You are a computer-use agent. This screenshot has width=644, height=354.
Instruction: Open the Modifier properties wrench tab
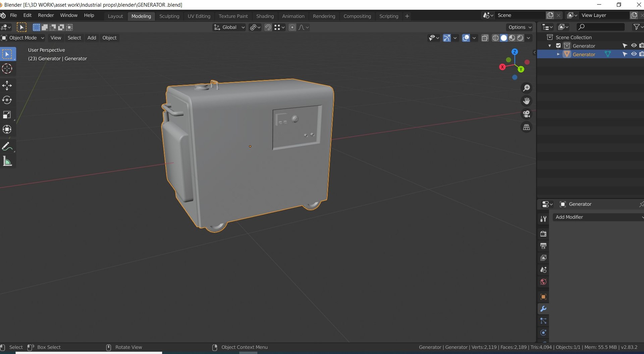[x=543, y=309]
